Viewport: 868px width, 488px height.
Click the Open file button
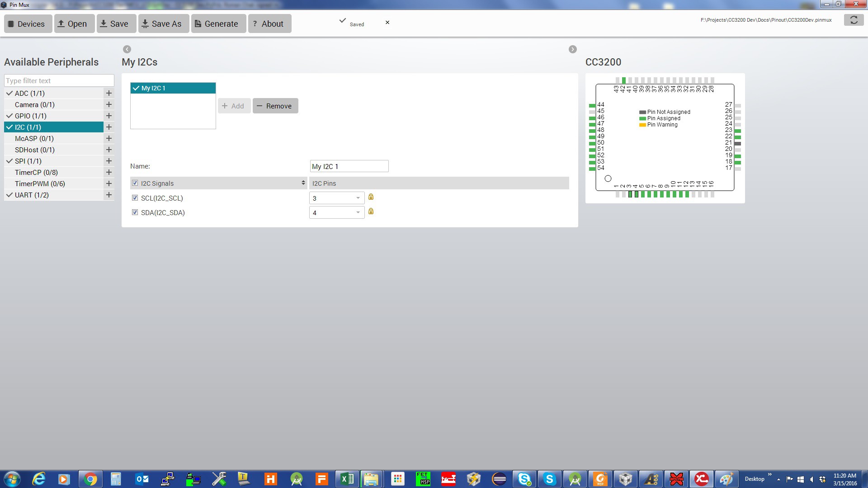(74, 23)
